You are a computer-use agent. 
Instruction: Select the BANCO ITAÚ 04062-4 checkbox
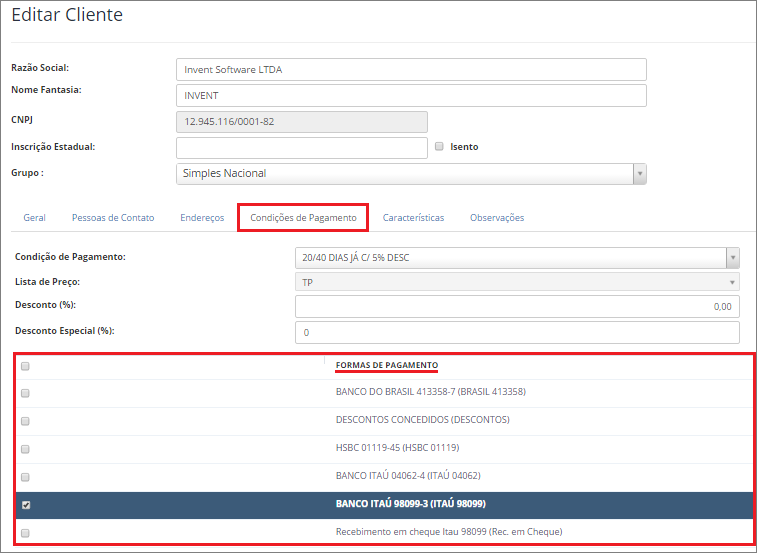point(25,477)
